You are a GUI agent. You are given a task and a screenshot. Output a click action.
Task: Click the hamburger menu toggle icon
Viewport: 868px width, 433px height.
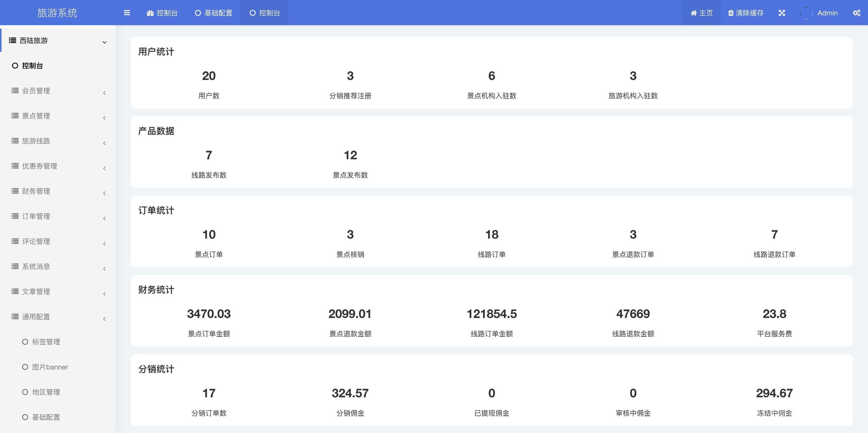coord(127,13)
